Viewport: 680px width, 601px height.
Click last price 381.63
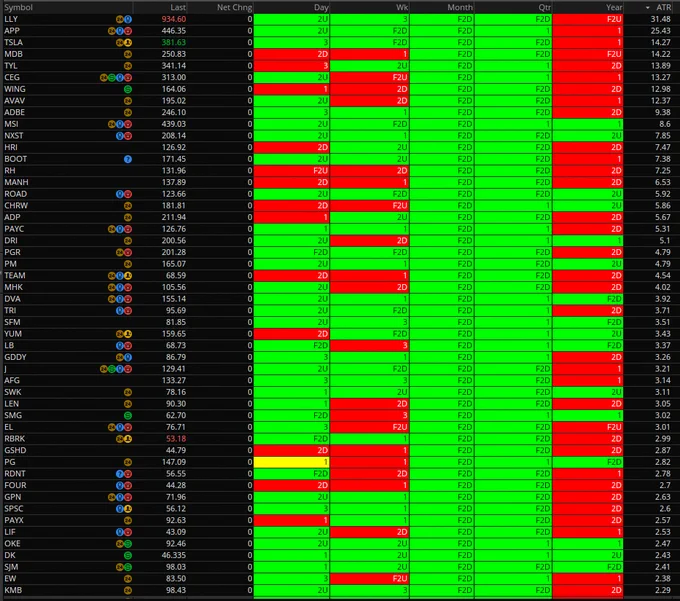(173, 42)
